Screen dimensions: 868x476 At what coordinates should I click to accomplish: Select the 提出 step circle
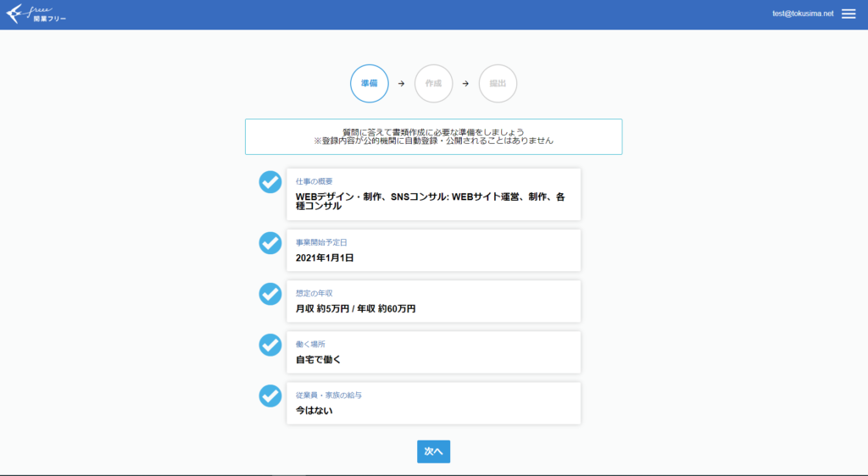pos(498,84)
